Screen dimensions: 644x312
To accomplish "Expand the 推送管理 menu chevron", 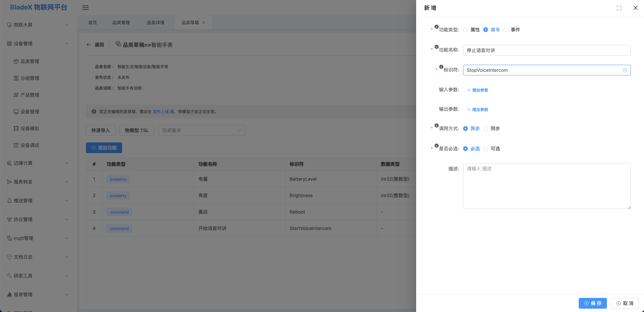I will [x=67, y=200].
